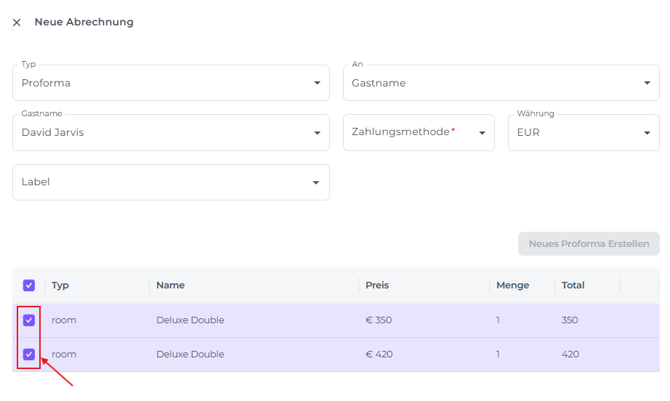Click the Neues Proforma Erstellen button

pos(588,244)
